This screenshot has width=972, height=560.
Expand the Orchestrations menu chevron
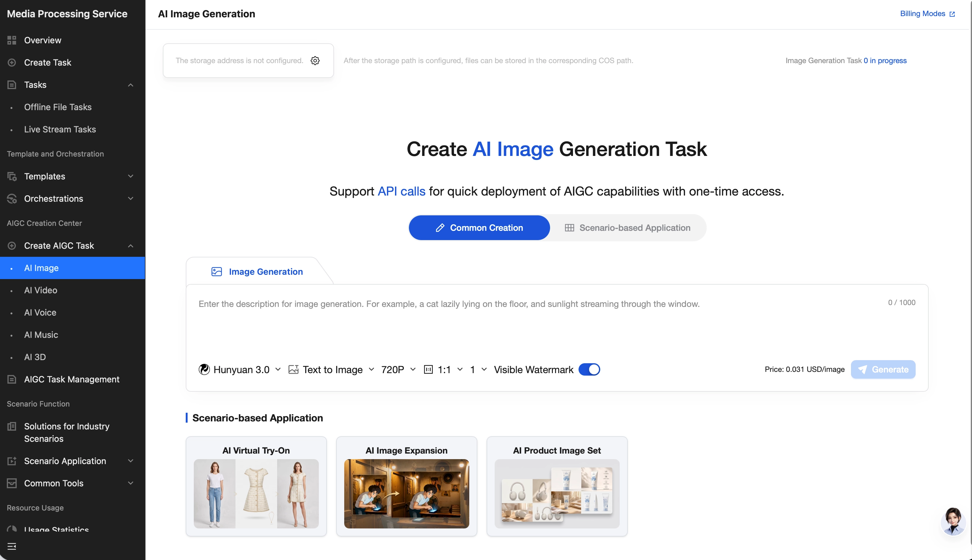(130, 198)
